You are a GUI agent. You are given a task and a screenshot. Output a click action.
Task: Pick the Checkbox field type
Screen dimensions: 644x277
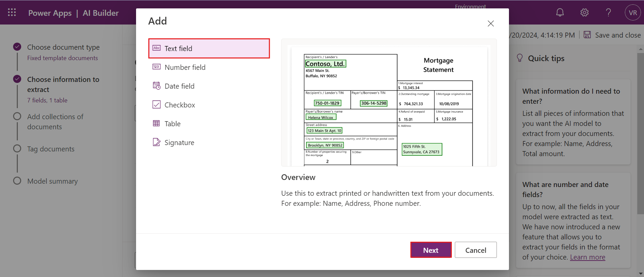[x=179, y=105]
